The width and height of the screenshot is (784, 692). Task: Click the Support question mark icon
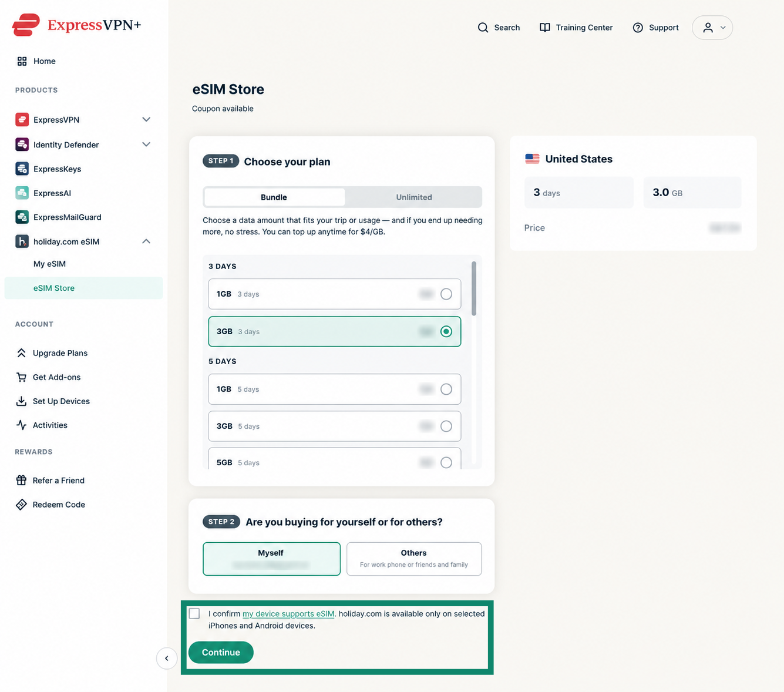point(638,28)
